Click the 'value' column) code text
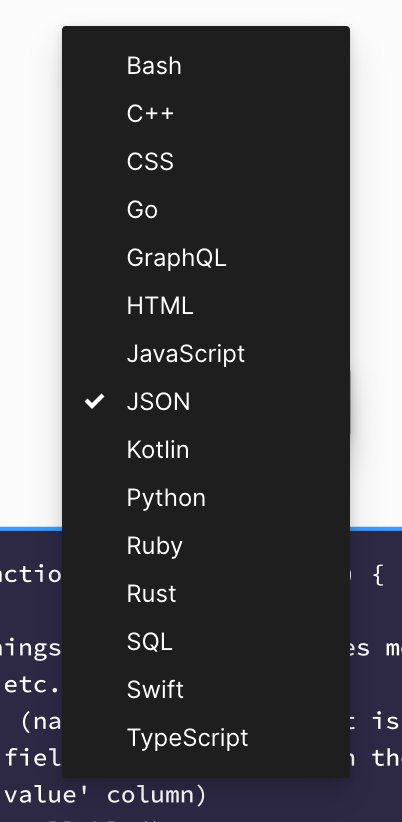 105,795
